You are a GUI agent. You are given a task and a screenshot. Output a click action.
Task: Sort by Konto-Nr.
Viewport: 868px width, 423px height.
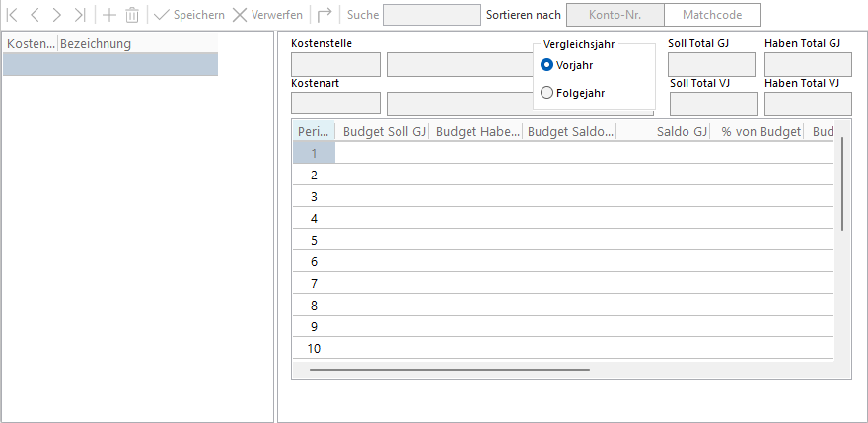click(615, 15)
